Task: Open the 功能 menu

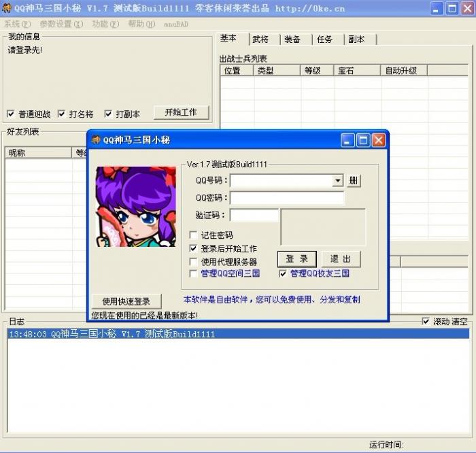Action: pos(105,24)
